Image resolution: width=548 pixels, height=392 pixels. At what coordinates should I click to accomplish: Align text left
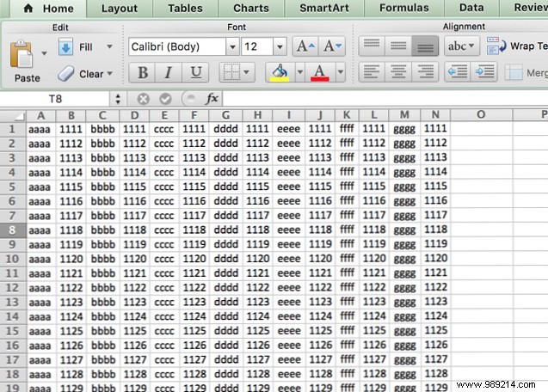point(372,72)
